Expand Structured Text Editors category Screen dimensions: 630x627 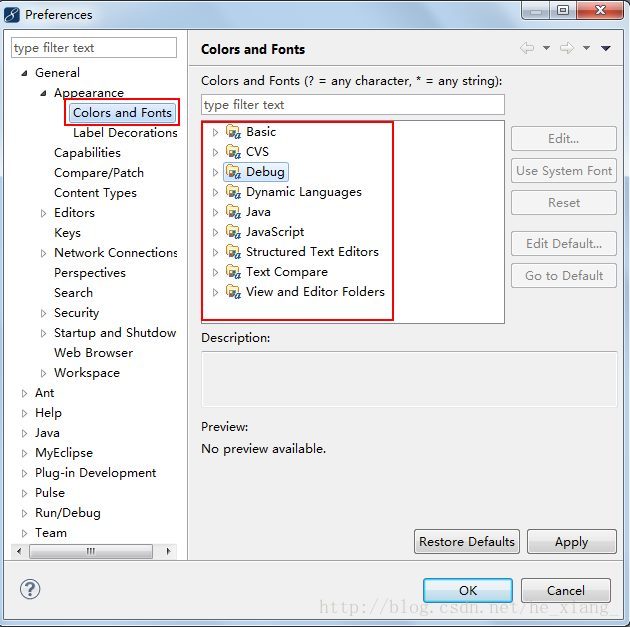point(215,252)
